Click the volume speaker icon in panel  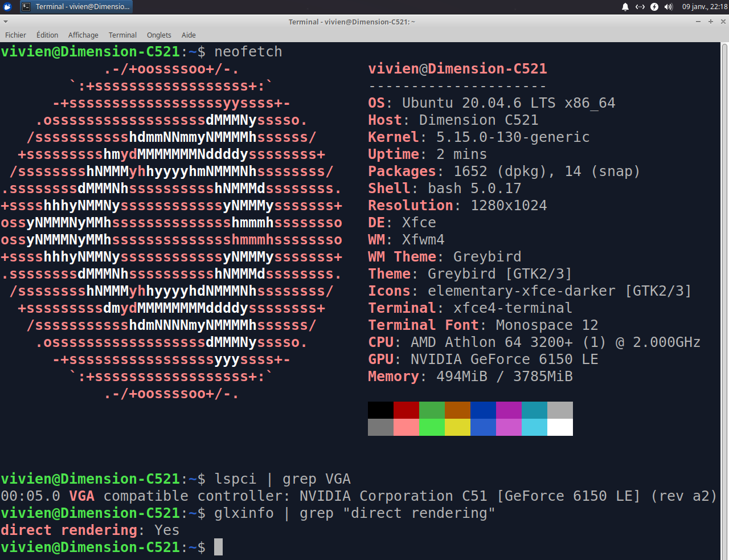[x=669, y=7]
